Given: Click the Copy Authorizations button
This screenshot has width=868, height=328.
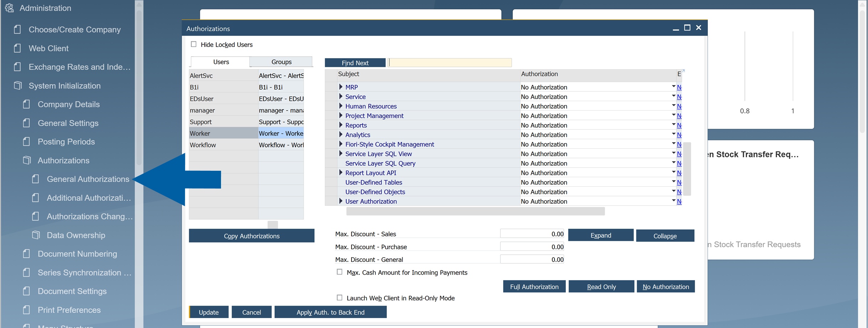Looking at the screenshot, I should (x=251, y=236).
